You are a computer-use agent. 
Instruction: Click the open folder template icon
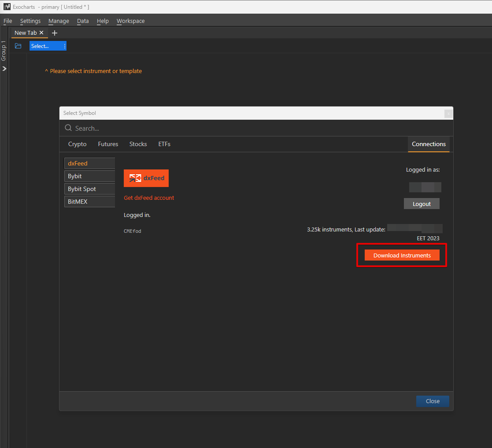(x=18, y=46)
